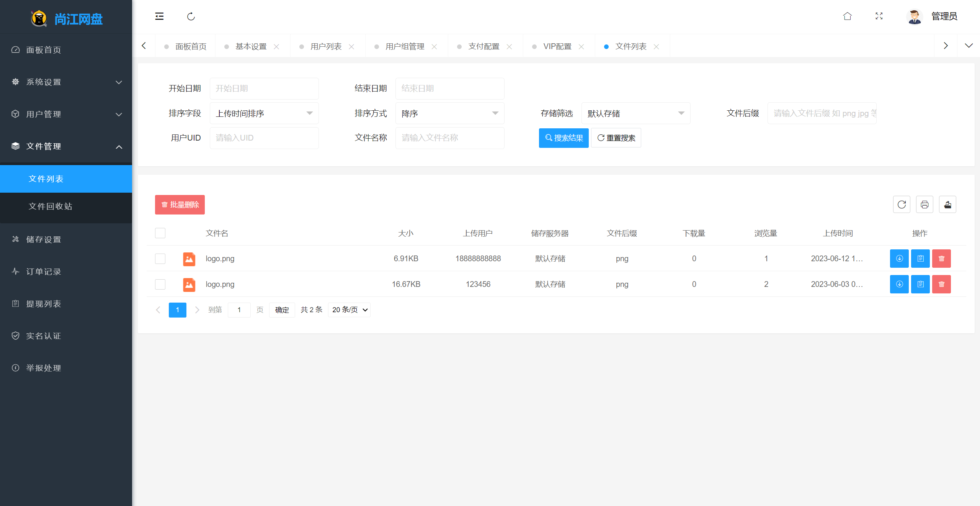This screenshot has width=980, height=506.
Task: Close the 用户列表 tab
Action: (x=351, y=47)
